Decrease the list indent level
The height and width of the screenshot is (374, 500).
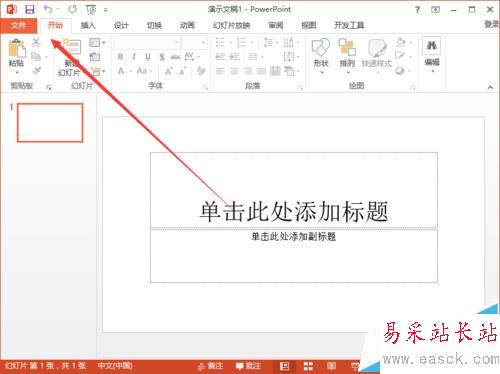tap(220, 57)
